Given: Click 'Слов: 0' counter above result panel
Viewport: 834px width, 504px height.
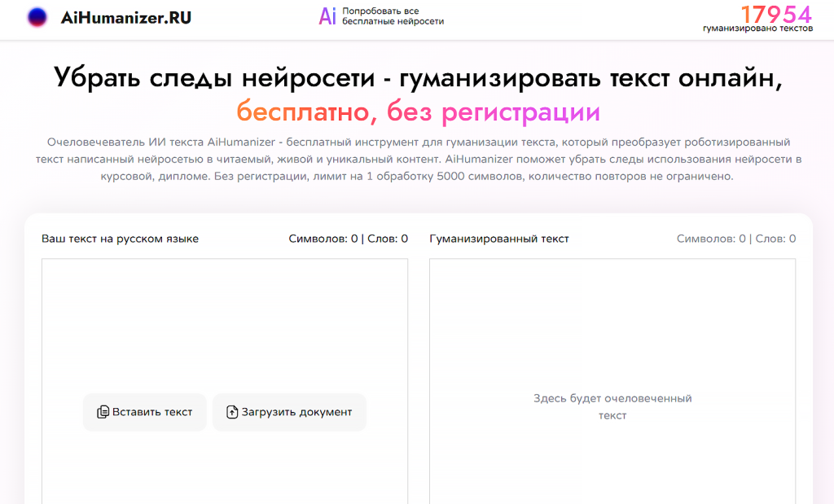Looking at the screenshot, I should click(775, 238).
